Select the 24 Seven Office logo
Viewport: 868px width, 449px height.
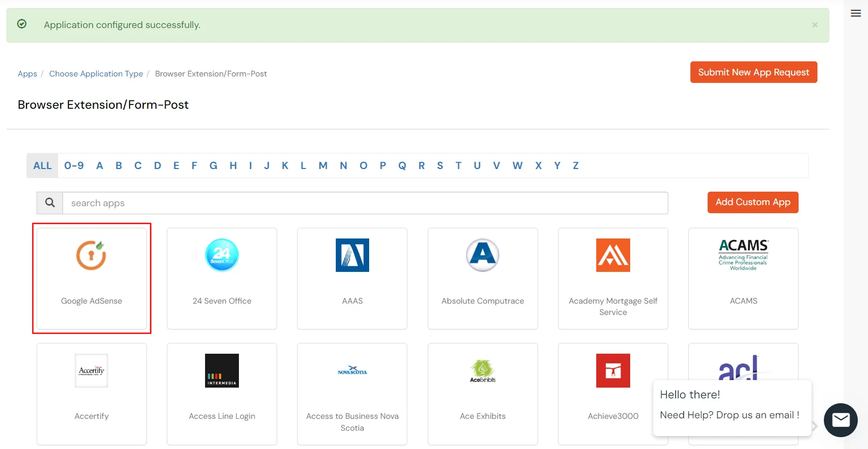(222, 255)
